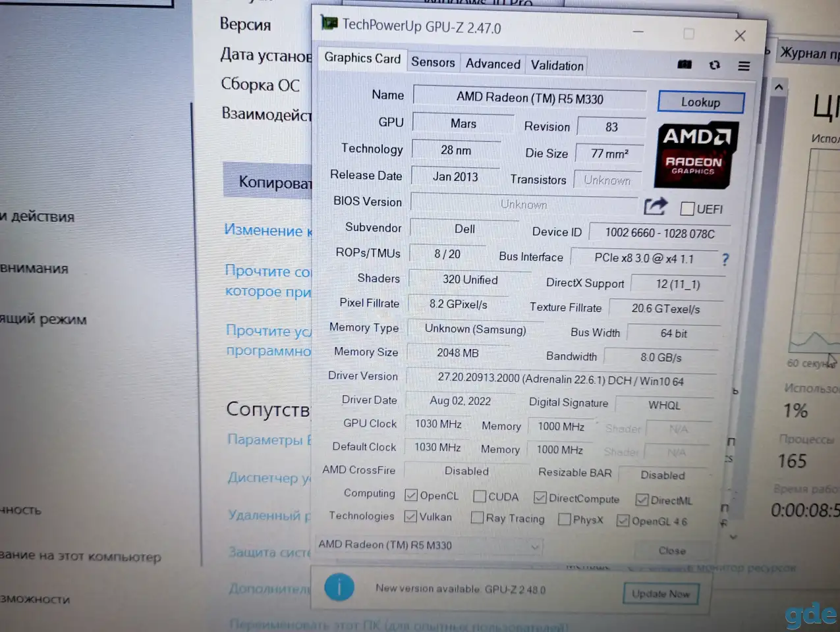Click the AMD CrossFire Disabled field

[x=466, y=471]
